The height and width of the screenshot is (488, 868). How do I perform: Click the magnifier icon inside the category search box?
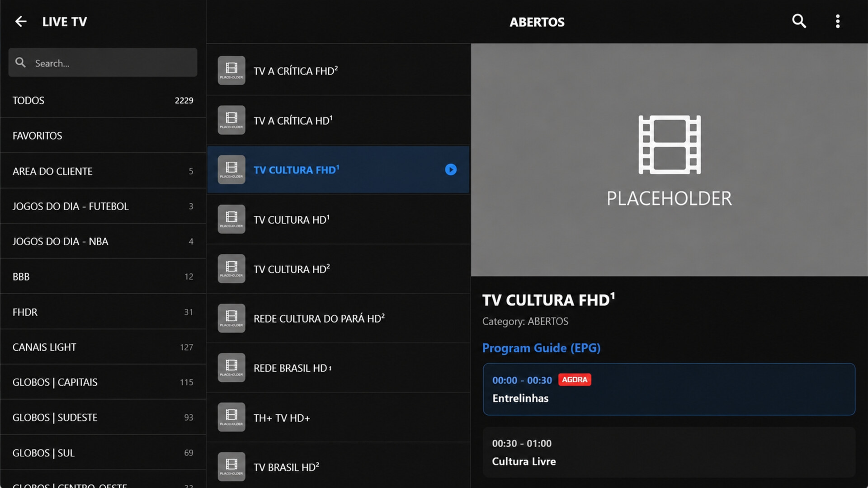pos(20,62)
